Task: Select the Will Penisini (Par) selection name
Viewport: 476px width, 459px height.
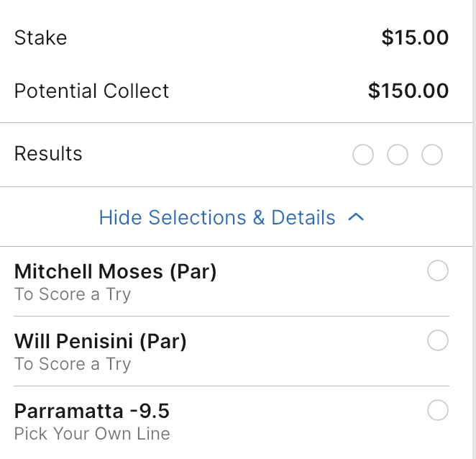Action: pos(101,341)
